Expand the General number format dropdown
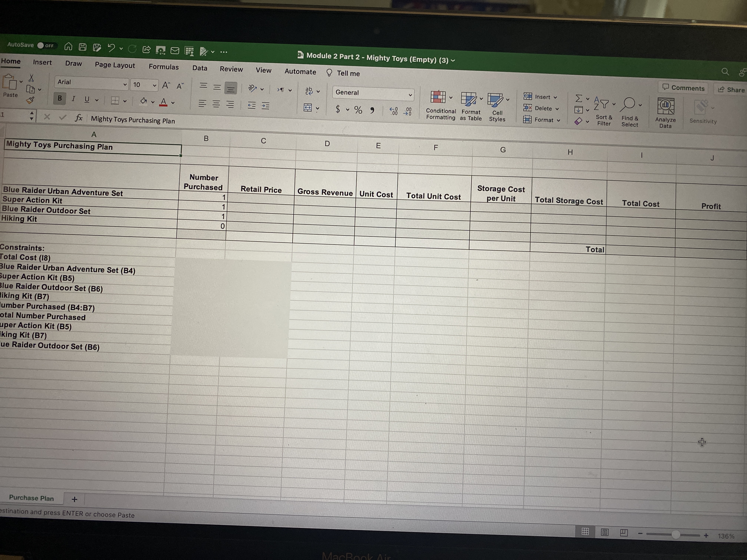The image size is (747, 560). point(410,95)
